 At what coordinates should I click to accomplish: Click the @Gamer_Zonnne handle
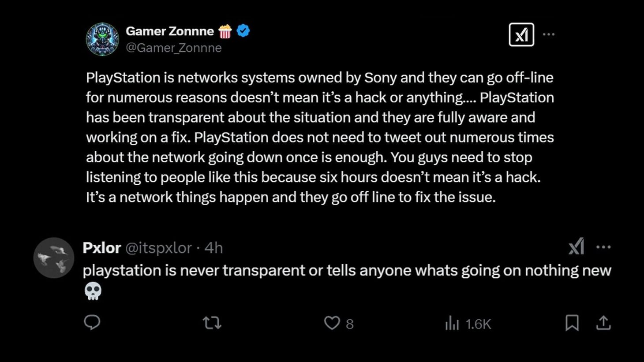click(174, 48)
